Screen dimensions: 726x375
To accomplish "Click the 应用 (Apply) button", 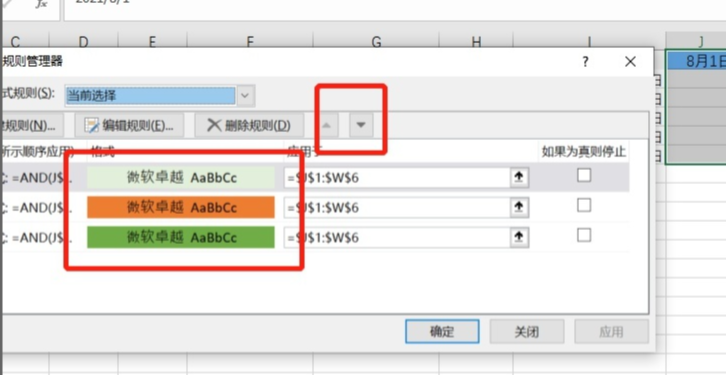I will point(611,331).
